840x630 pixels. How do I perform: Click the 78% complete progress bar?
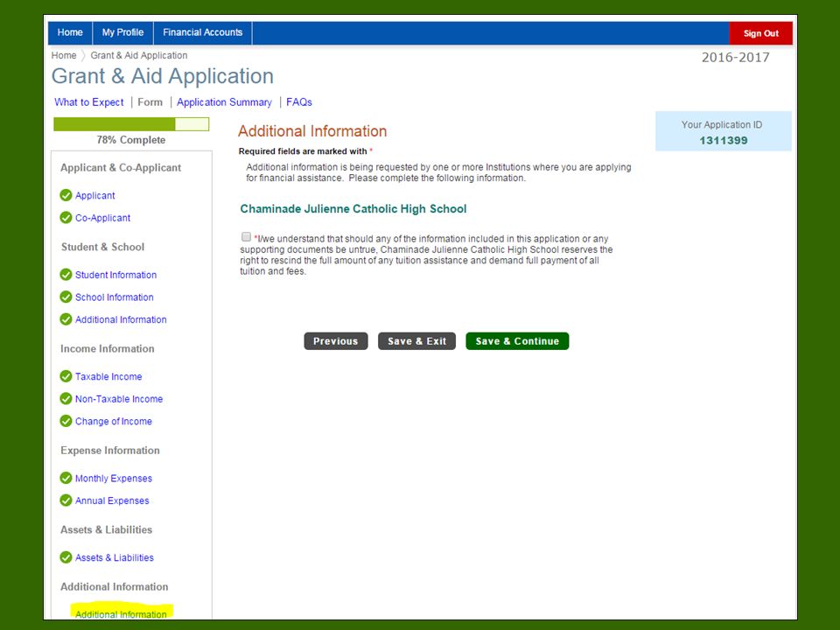[x=131, y=124]
